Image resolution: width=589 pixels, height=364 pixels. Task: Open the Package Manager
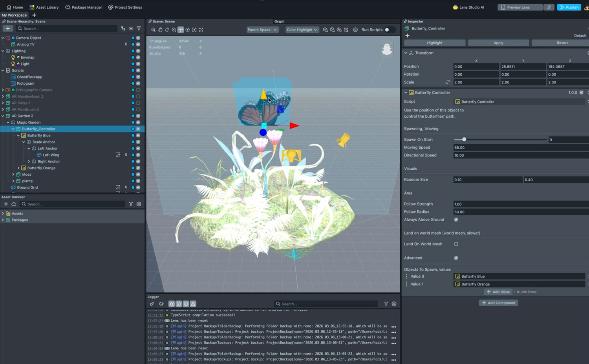point(84,7)
